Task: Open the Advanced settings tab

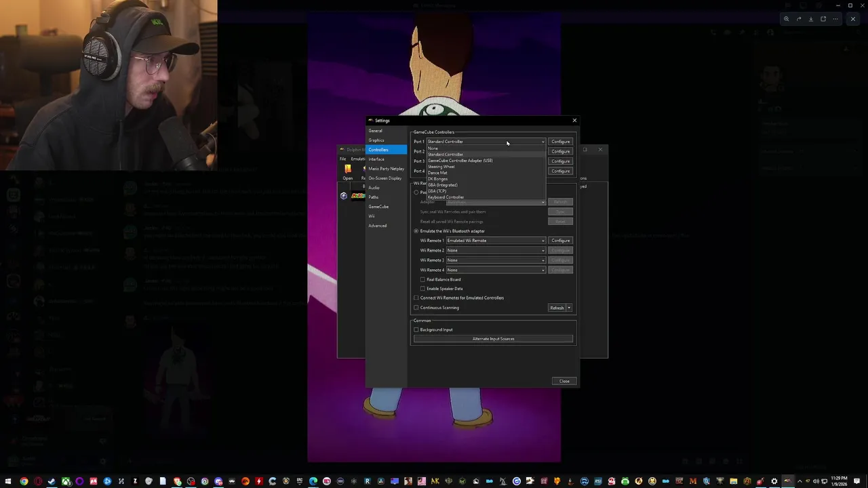Action: [386, 226]
